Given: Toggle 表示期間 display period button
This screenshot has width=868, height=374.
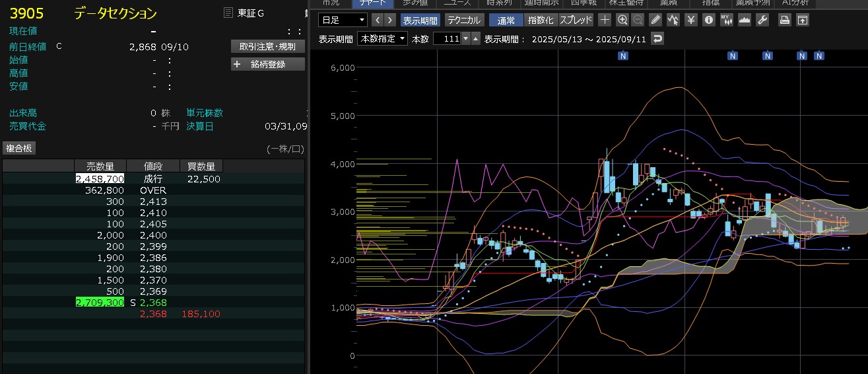Looking at the screenshot, I should point(420,20).
